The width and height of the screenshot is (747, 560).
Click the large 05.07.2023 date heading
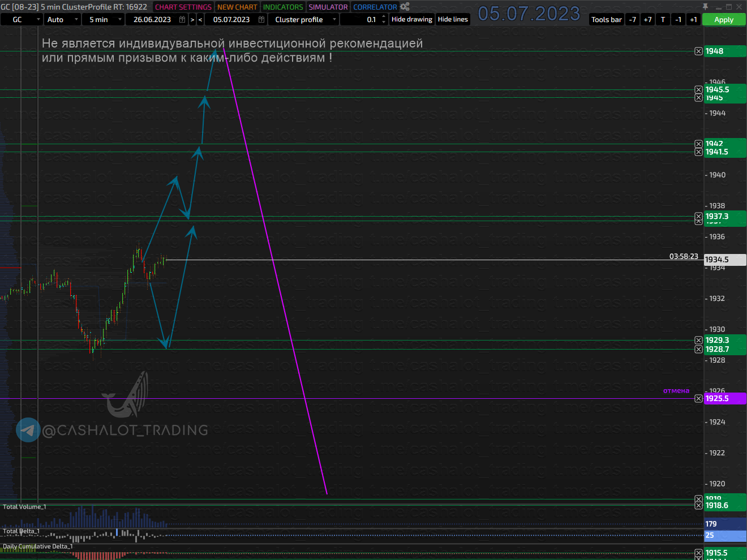(529, 14)
